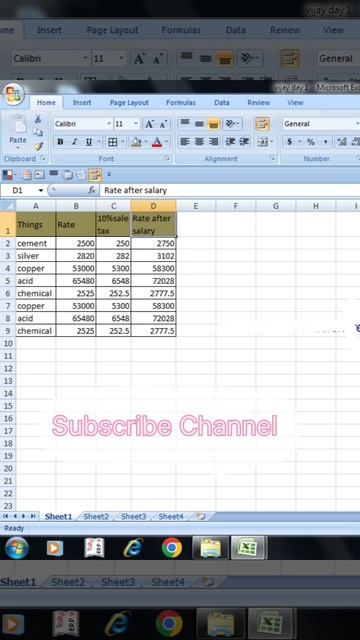Click the Orientation angled-text icon

click(231, 124)
